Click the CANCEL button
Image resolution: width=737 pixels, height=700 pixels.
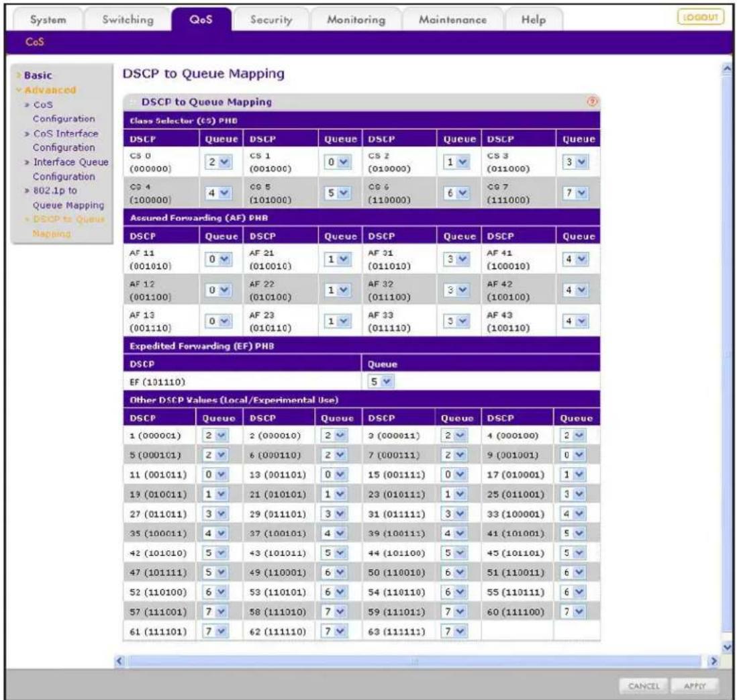click(x=644, y=686)
